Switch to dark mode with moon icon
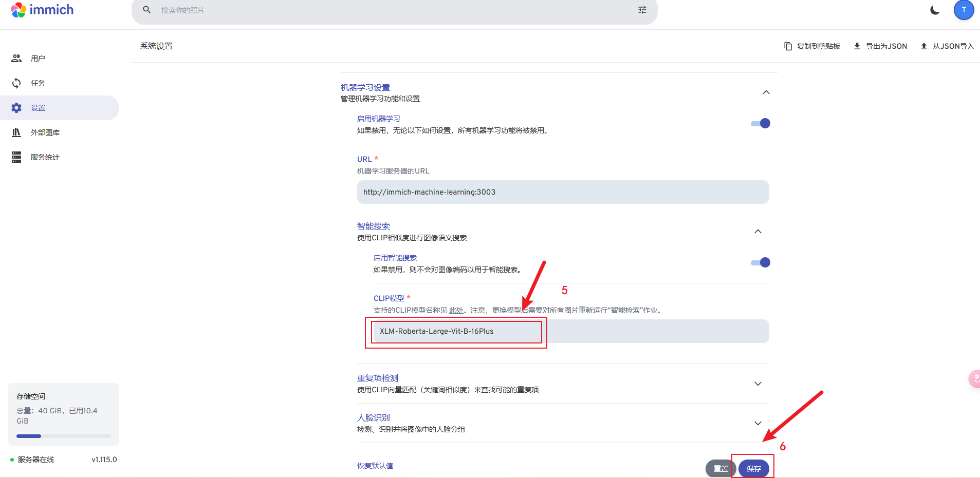Screen dimensions: 980x478 click(x=935, y=10)
